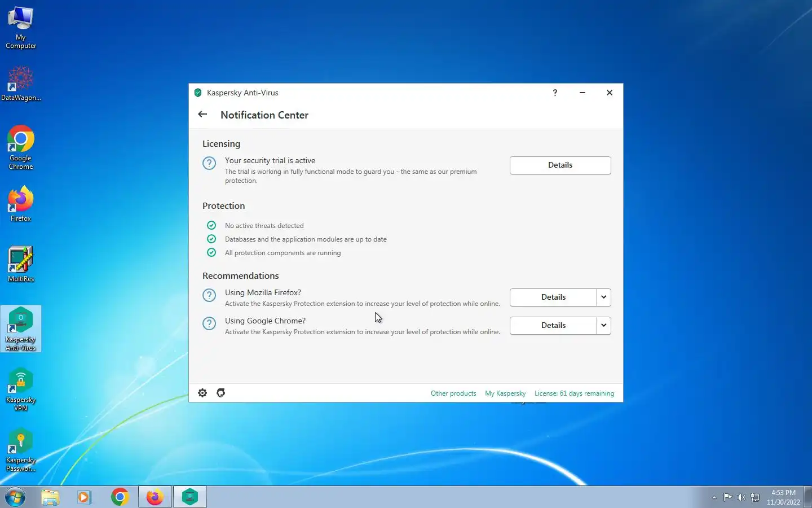Select the MultiRes desktop shortcut
The width and height of the screenshot is (812, 508).
[21, 264]
